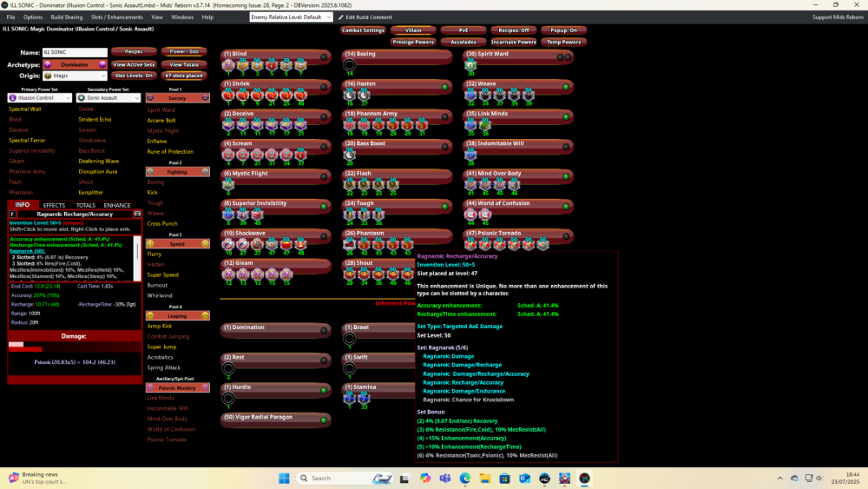Toggle the Vigor Radial Paragon indicator

pyautogui.click(x=324, y=420)
